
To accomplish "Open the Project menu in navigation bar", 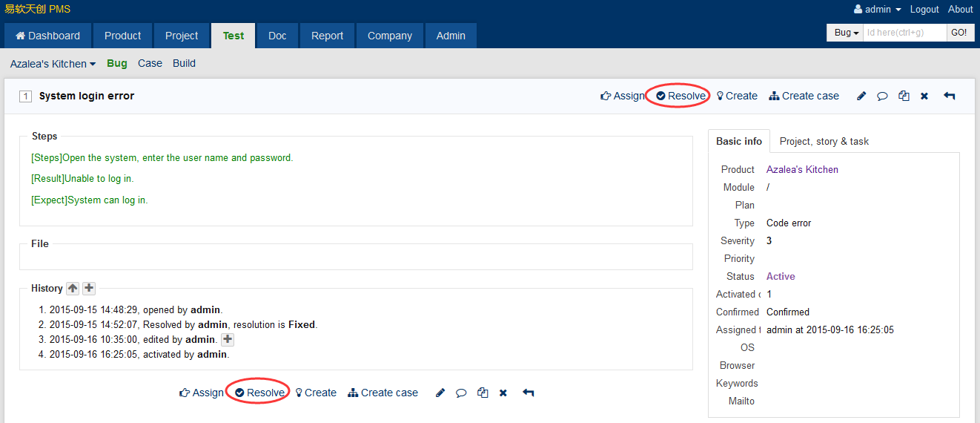I will pyautogui.click(x=182, y=36).
